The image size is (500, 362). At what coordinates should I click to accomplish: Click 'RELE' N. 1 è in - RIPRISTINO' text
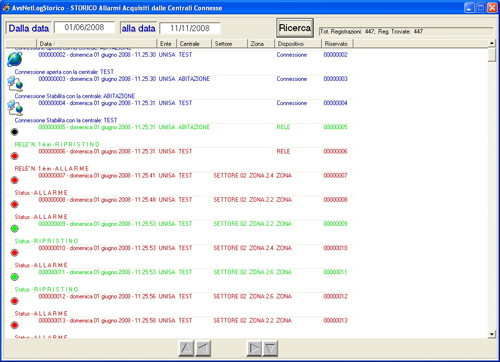57,144
